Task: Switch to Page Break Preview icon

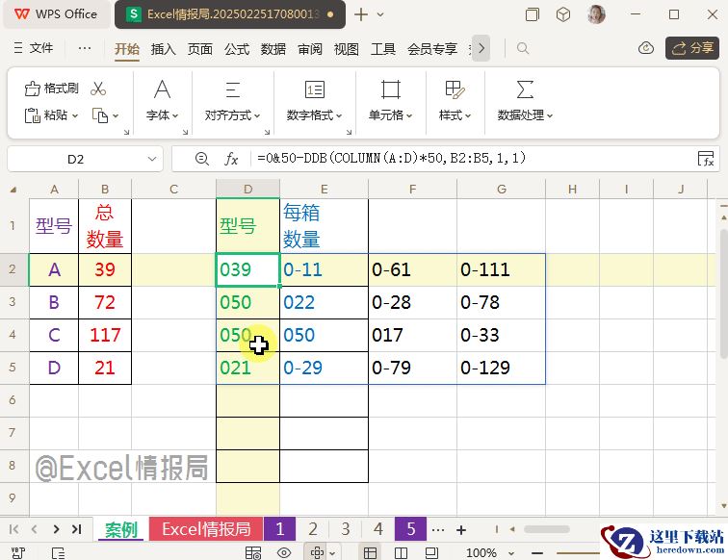Action: (401, 552)
